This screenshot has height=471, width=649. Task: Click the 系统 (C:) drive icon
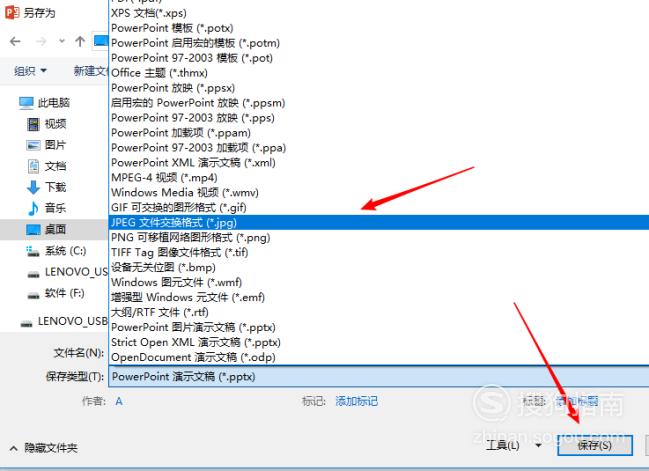click(x=33, y=251)
